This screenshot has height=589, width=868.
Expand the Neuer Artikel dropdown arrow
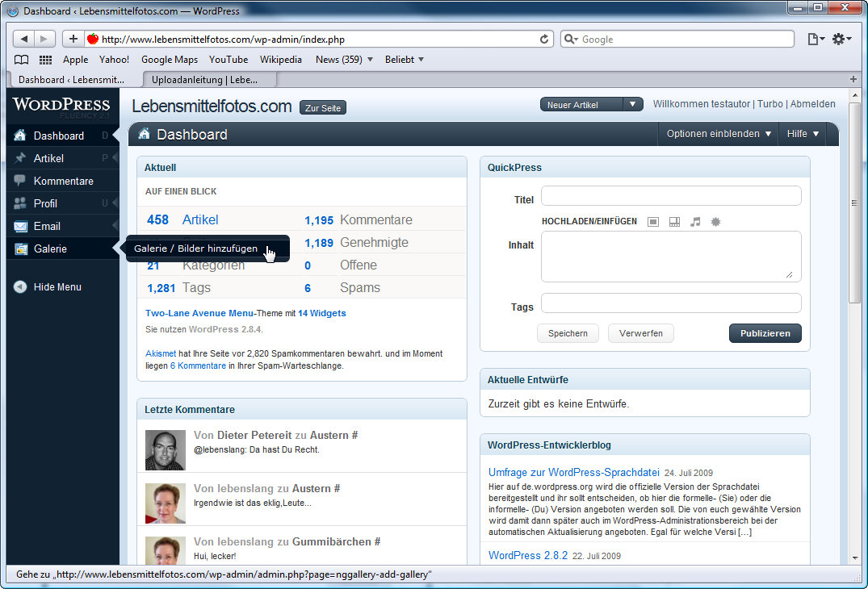[x=633, y=105]
